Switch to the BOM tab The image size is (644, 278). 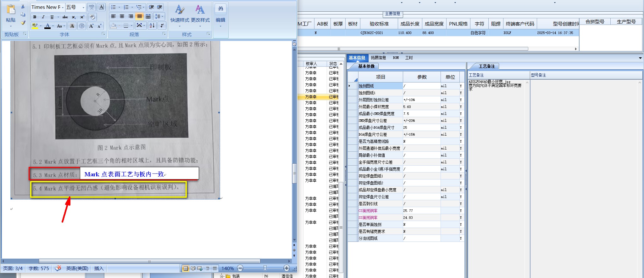(x=396, y=58)
